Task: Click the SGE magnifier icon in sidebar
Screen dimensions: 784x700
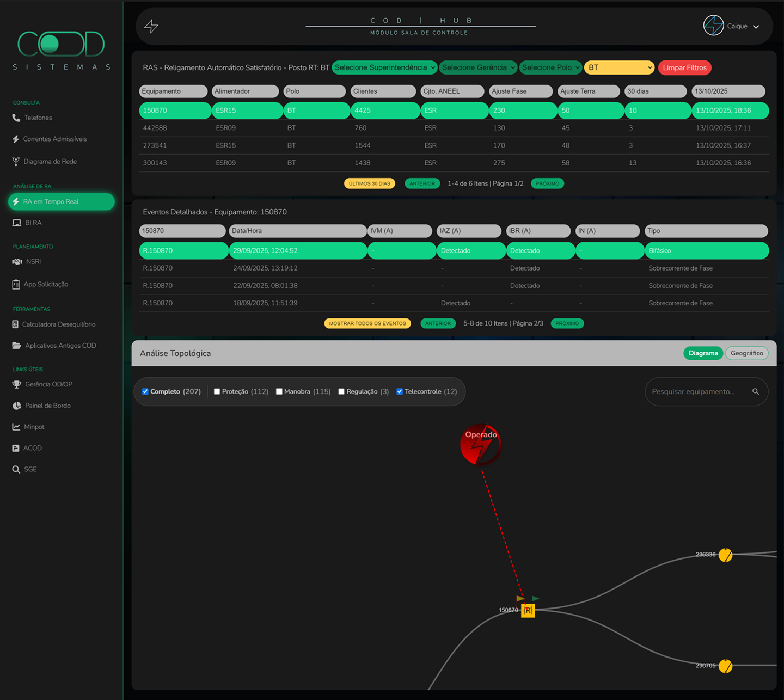Action: point(16,469)
